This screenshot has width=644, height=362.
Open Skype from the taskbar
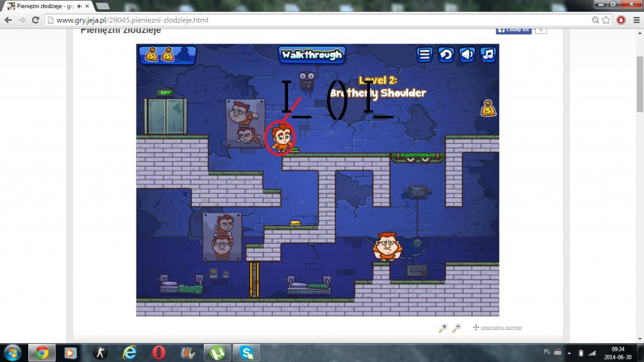pyautogui.click(x=247, y=353)
